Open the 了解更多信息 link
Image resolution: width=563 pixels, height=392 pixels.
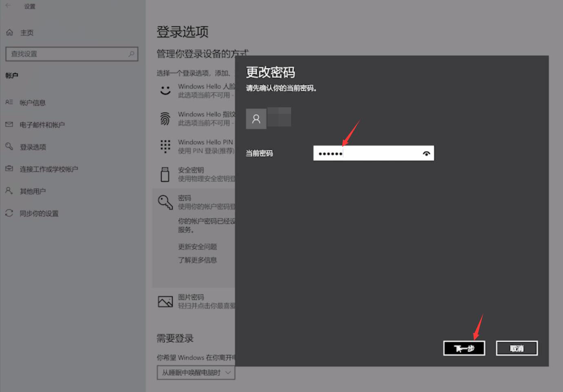pyautogui.click(x=197, y=260)
